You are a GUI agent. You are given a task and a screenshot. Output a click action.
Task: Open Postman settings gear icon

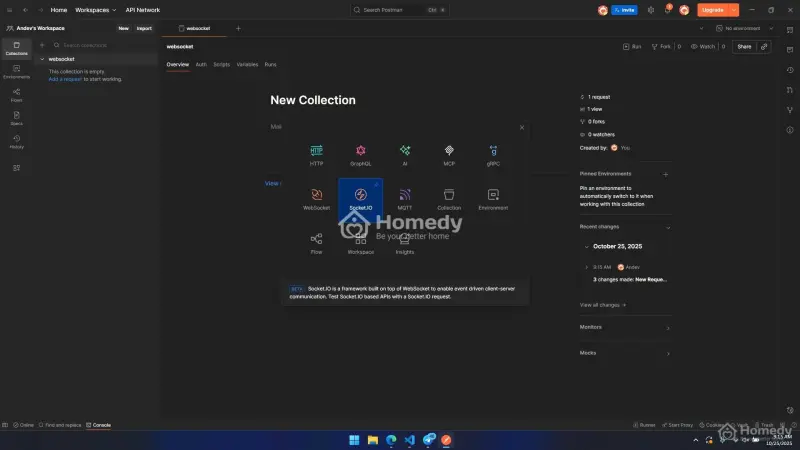tap(651, 10)
